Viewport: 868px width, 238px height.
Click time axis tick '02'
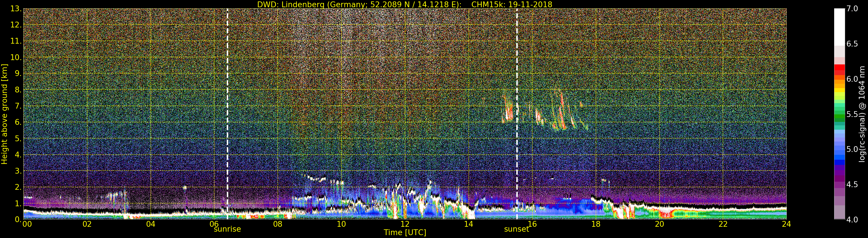point(87,224)
